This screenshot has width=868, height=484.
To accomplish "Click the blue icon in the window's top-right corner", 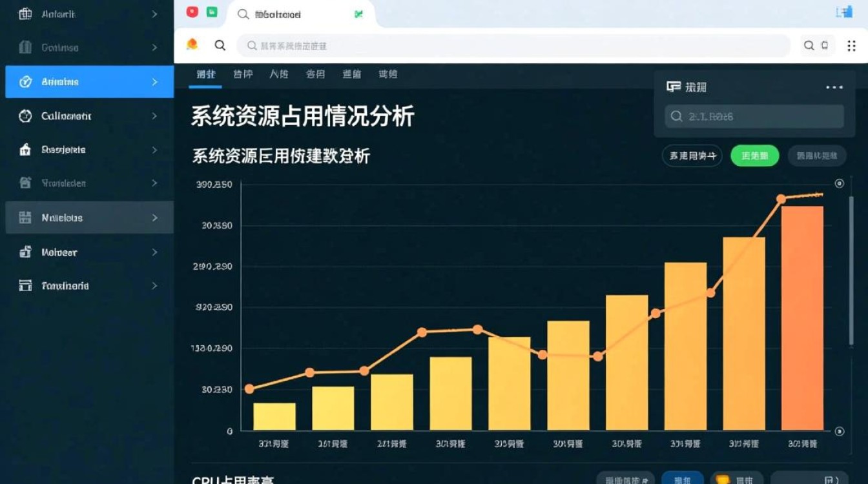I will [x=843, y=12].
